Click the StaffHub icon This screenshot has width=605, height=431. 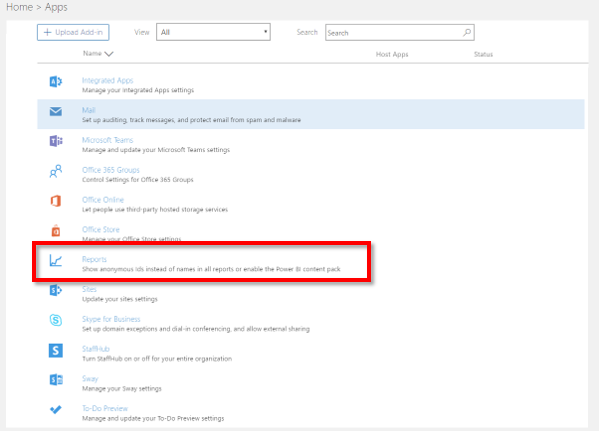click(x=56, y=350)
